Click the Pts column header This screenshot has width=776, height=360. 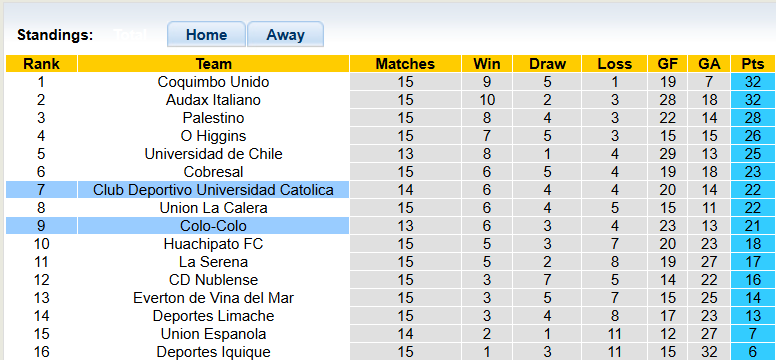tap(753, 64)
